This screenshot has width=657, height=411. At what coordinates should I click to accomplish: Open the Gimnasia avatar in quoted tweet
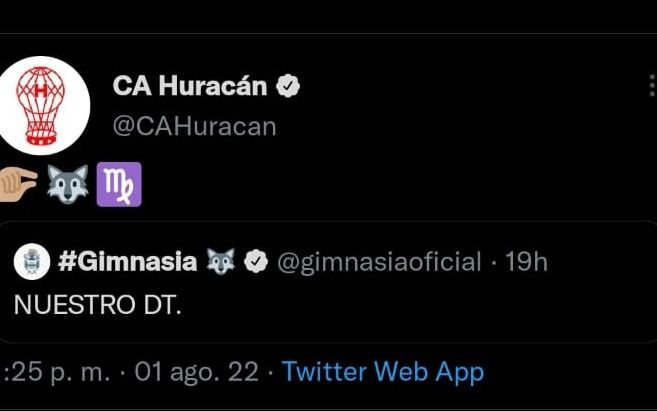(32, 261)
